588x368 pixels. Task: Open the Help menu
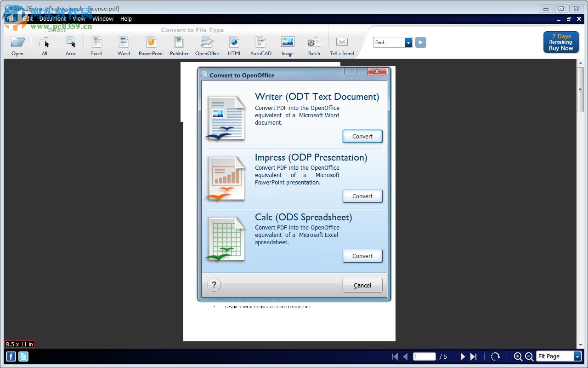coord(126,19)
